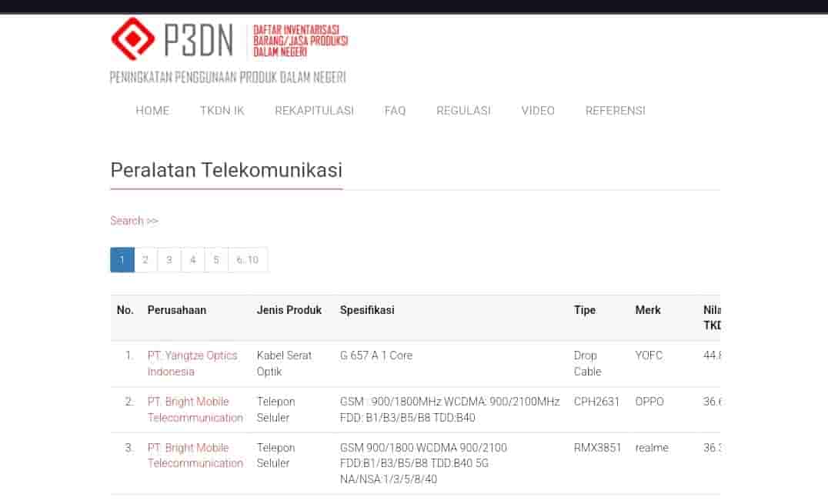The width and height of the screenshot is (828, 504).
Task: Select the currently active page 1 button
Action: (122, 259)
